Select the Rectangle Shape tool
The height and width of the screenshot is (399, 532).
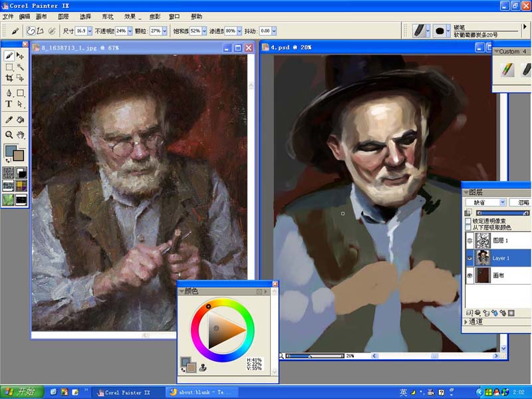[21, 92]
